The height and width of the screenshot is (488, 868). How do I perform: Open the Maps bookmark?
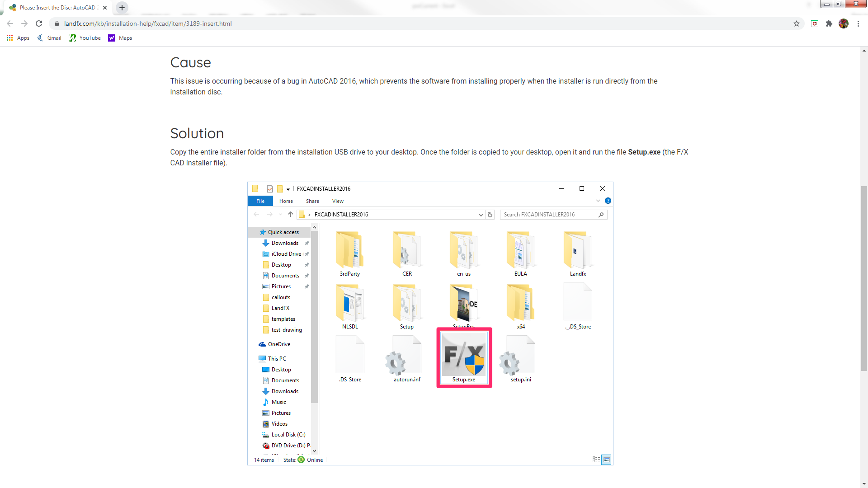tap(120, 38)
